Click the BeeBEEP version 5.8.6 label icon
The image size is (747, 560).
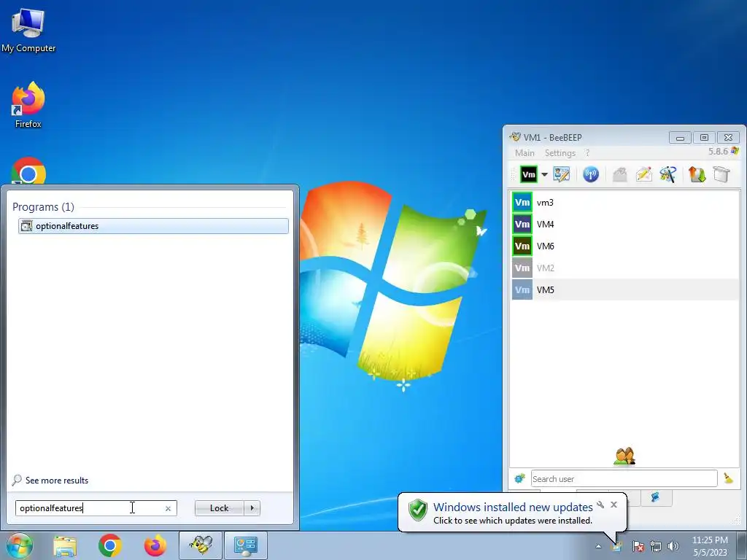[x=735, y=152]
